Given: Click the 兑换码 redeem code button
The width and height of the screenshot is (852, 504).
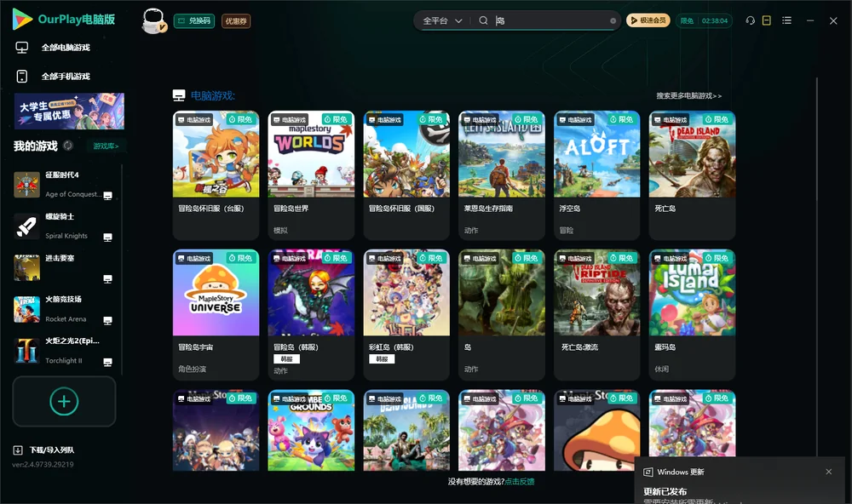Looking at the screenshot, I should [194, 21].
